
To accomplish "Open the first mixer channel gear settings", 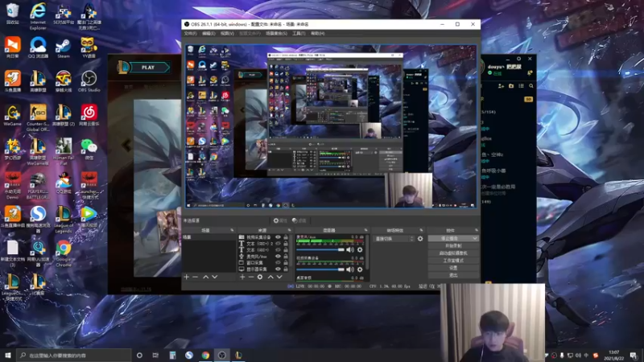I will point(360,249).
